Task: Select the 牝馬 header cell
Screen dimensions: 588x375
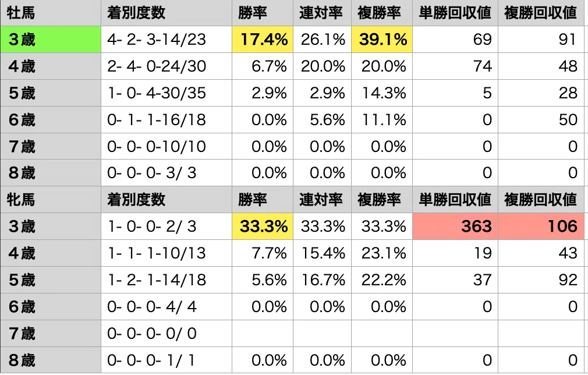Action: tap(51, 200)
